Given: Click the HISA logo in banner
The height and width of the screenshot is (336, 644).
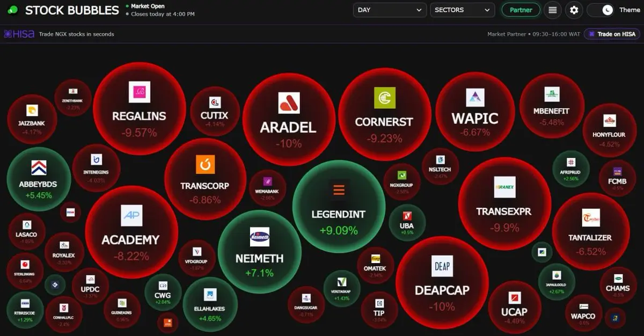Looking at the screenshot, I should 19,34.
